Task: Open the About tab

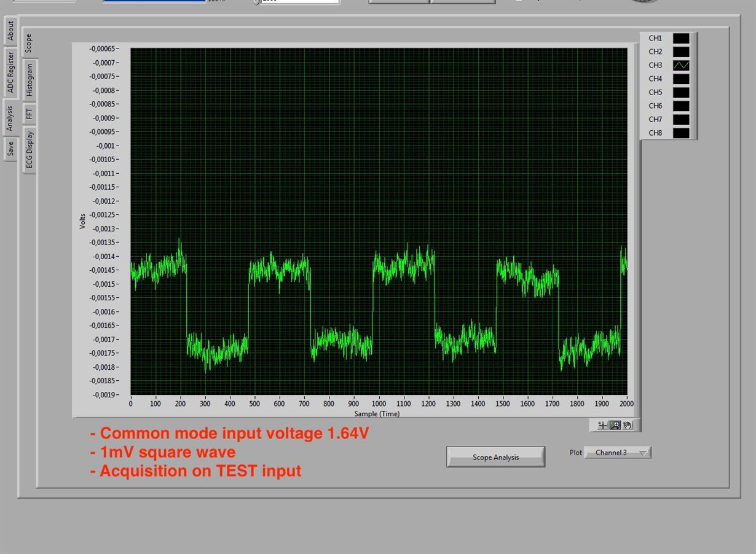Action: pyautogui.click(x=10, y=31)
